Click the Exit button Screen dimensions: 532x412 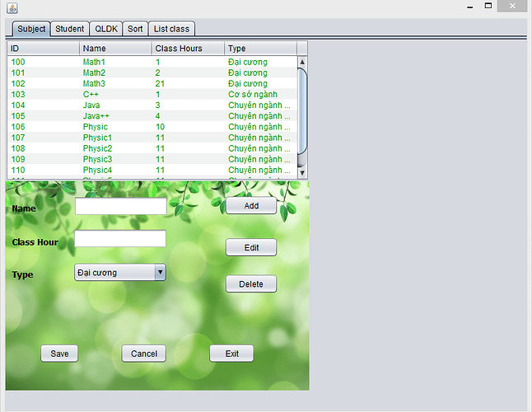tap(231, 353)
